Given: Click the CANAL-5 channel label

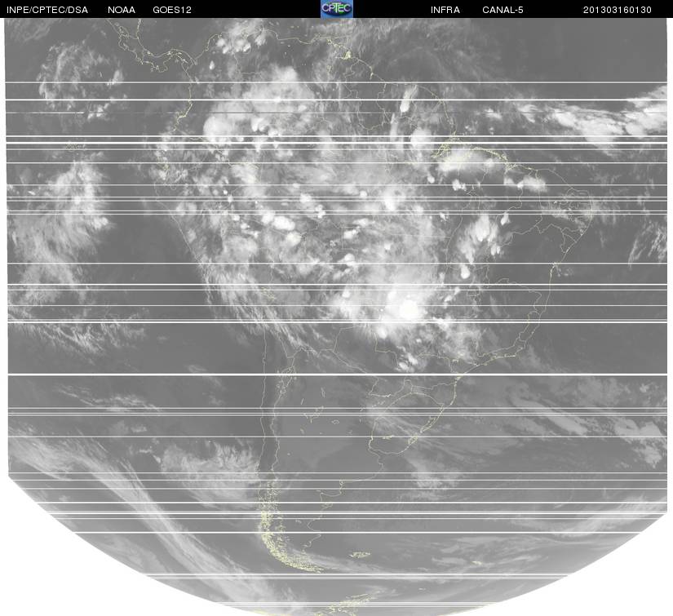Looking at the screenshot, I should pyautogui.click(x=503, y=10).
